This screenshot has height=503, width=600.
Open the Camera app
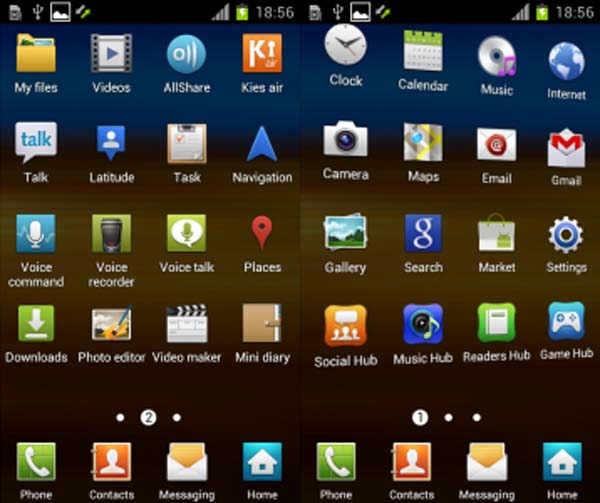click(x=346, y=139)
